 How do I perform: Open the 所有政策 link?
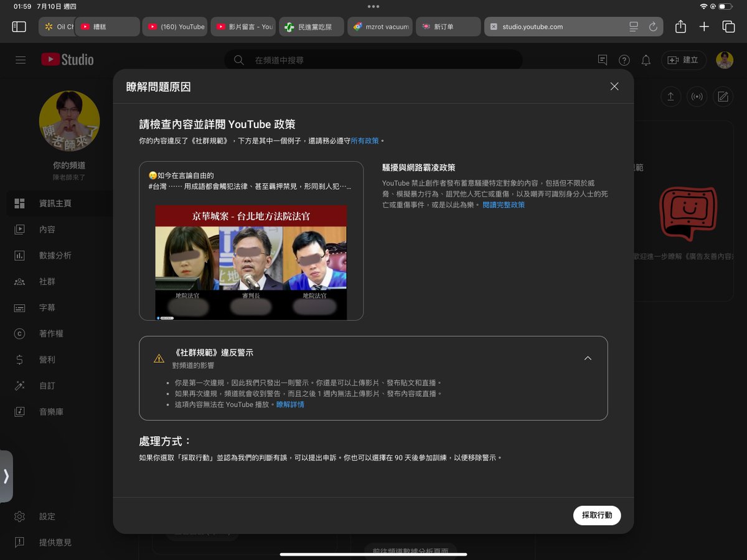(365, 141)
